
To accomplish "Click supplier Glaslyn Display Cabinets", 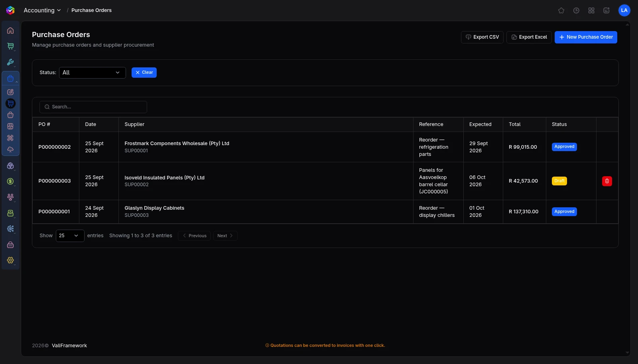I will pos(154,208).
